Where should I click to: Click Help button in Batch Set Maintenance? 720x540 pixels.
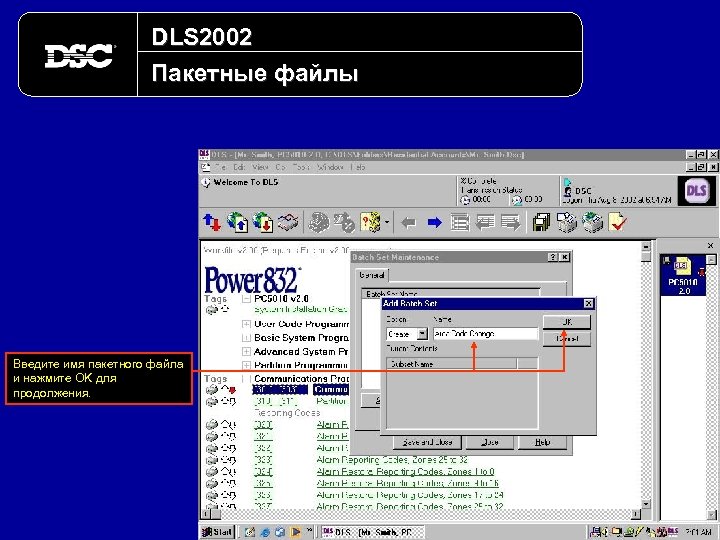[542, 442]
